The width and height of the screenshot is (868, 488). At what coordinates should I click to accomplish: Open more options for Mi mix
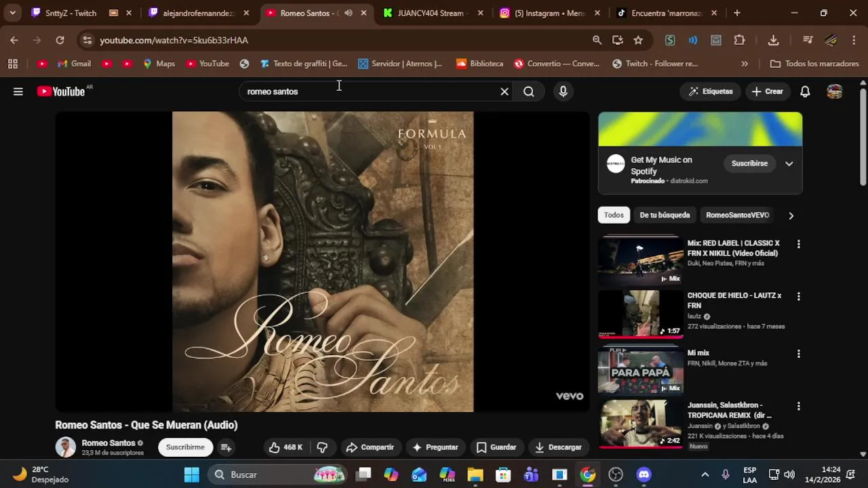point(798,354)
